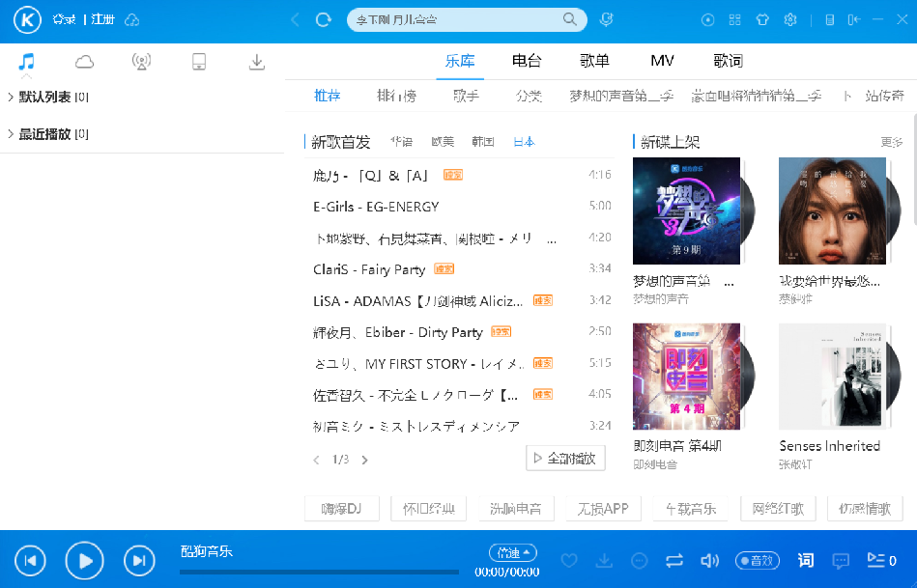Viewport: 917px width, 588px height.
Task: Play the previous track
Action: [30, 561]
